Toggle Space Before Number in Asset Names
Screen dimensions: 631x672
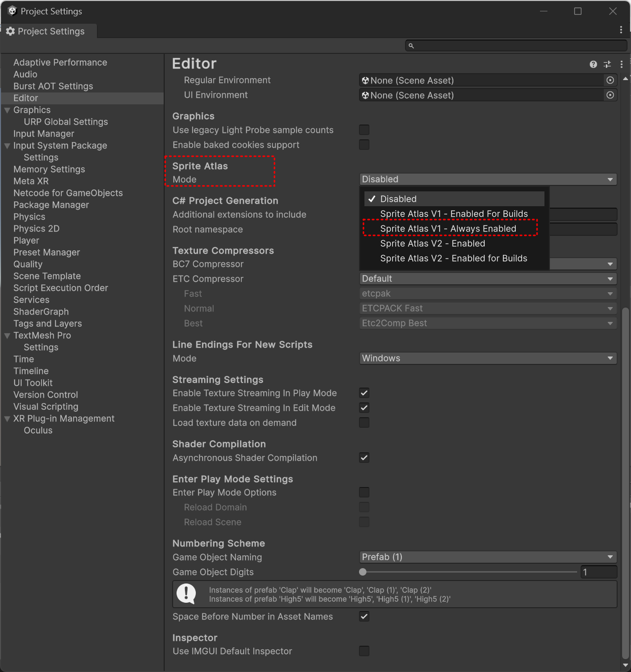pyautogui.click(x=364, y=617)
